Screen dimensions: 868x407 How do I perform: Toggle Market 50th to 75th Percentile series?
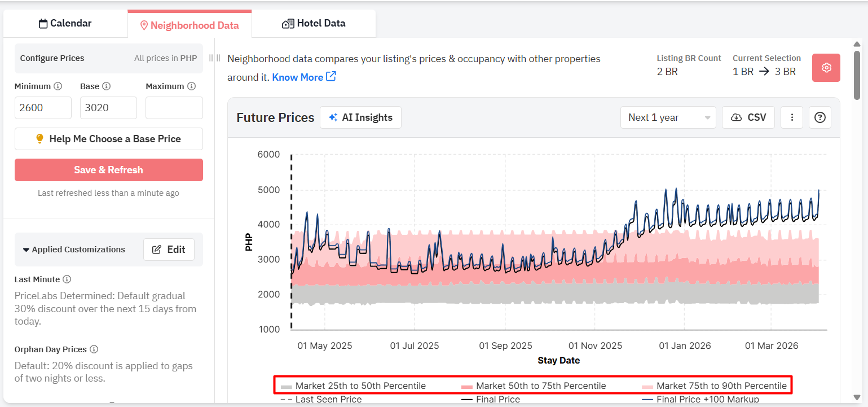click(x=534, y=386)
